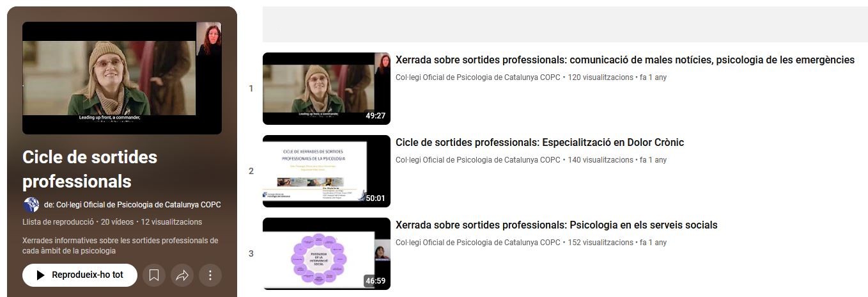Viewport: 868px width, 297px height.
Task: Visit channel link under second video
Action: (478, 160)
